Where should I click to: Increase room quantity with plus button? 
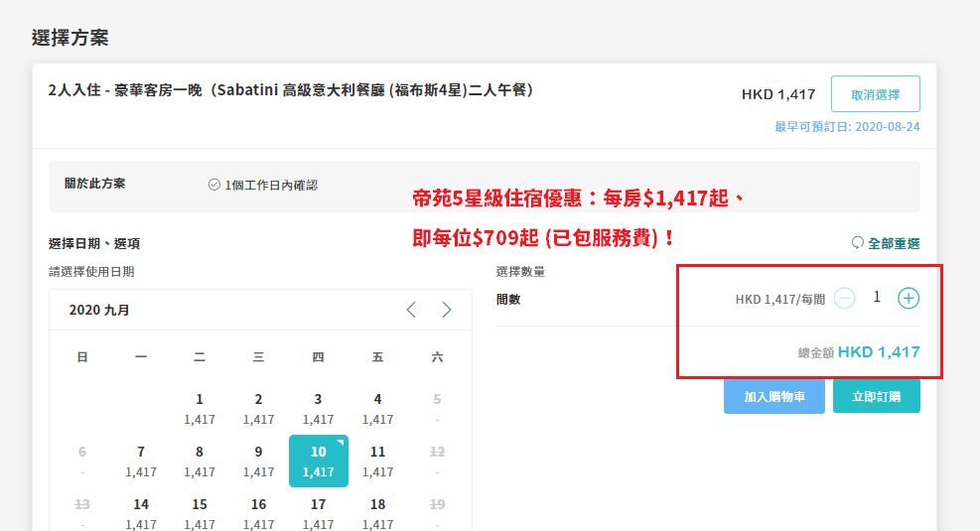click(909, 299)
